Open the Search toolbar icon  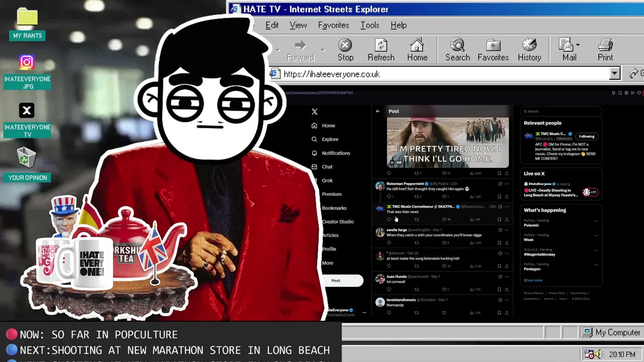click(x=457, y=46)
